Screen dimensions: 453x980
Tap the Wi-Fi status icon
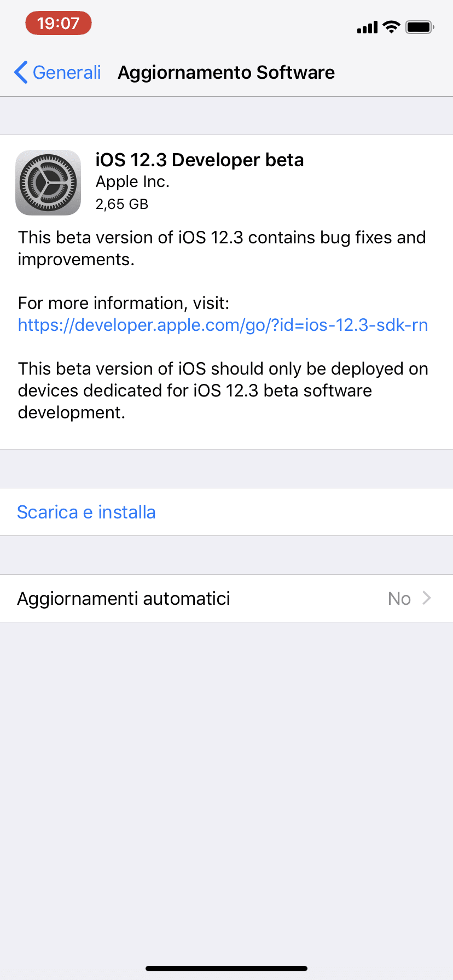391,26
